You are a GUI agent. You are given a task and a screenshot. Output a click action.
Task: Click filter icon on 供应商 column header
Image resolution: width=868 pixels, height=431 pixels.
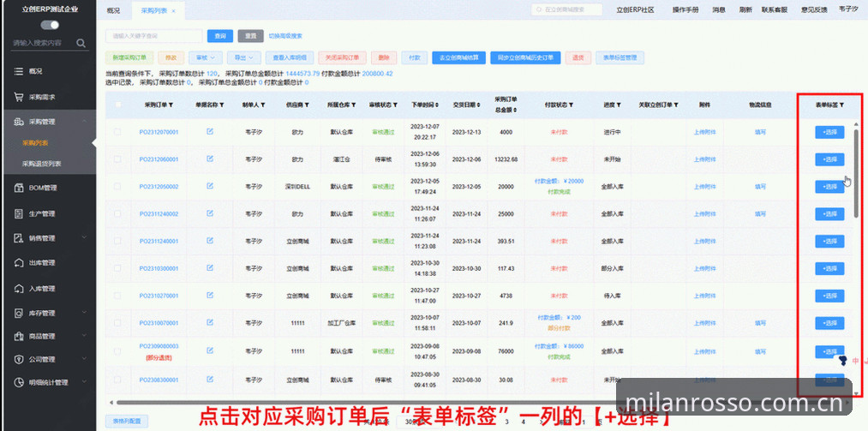307,105
